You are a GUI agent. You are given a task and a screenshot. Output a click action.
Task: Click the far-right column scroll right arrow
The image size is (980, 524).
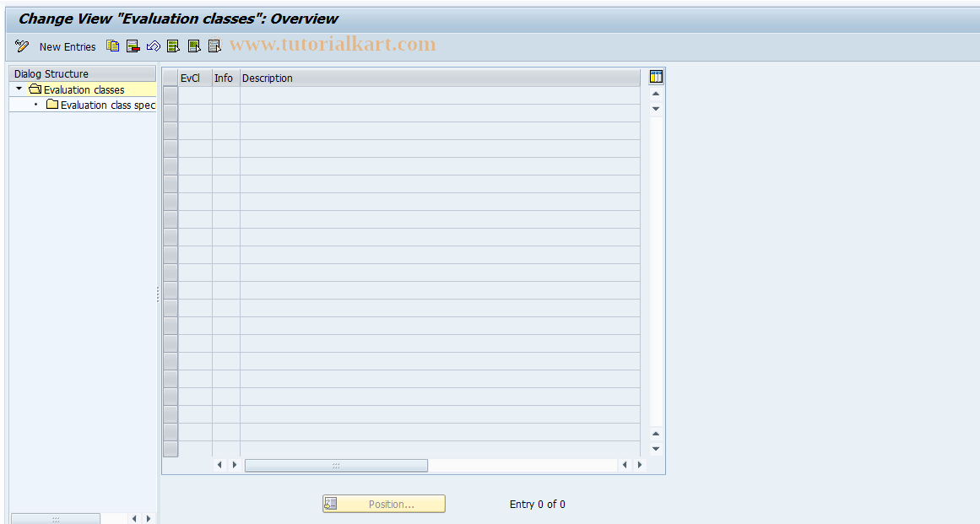pos(639,465)
